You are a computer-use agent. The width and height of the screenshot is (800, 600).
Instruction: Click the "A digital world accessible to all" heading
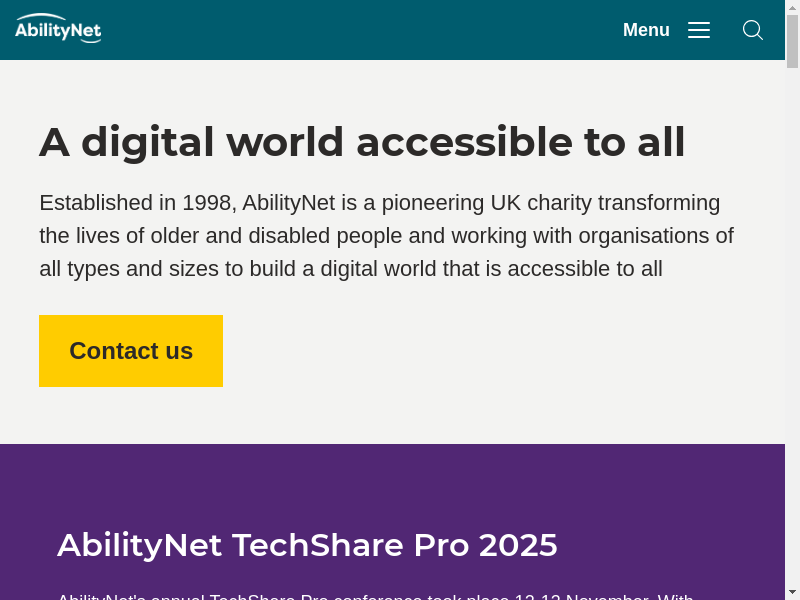[x=362, y=142]
